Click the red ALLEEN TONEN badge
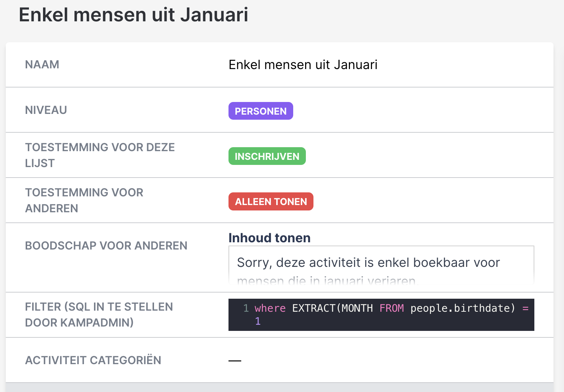Viewport: 564px width, 392px height. click(271, 201)
